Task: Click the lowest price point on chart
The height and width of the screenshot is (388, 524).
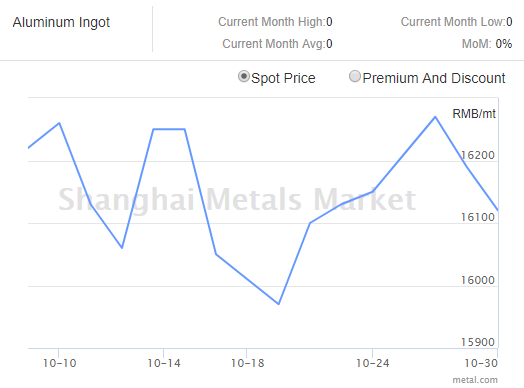Action: coord(279,304)
